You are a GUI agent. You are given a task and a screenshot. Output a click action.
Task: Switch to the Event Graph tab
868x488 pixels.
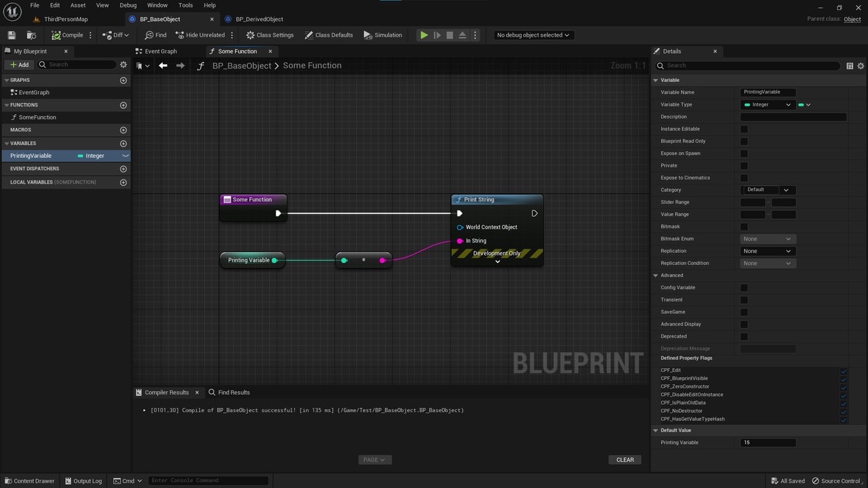point(161,52)
